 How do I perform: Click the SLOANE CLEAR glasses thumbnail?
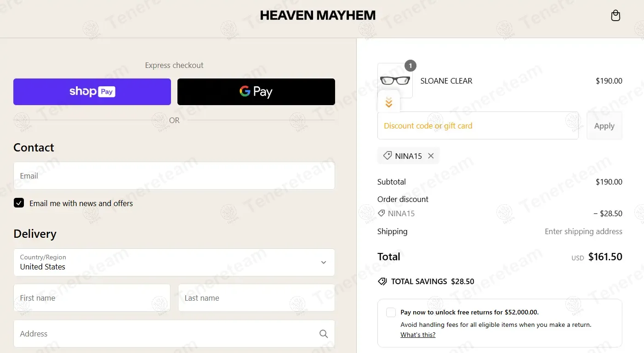(x=395, y=80)
